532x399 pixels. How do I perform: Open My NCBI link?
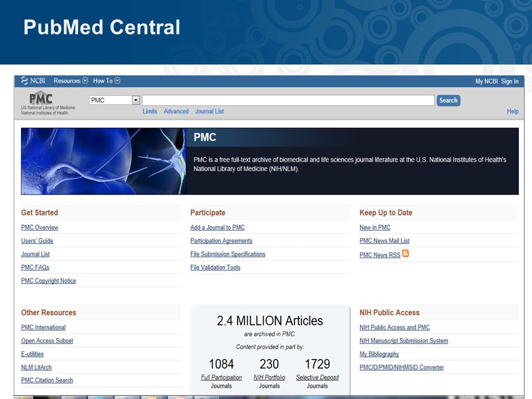pos(486,81)
